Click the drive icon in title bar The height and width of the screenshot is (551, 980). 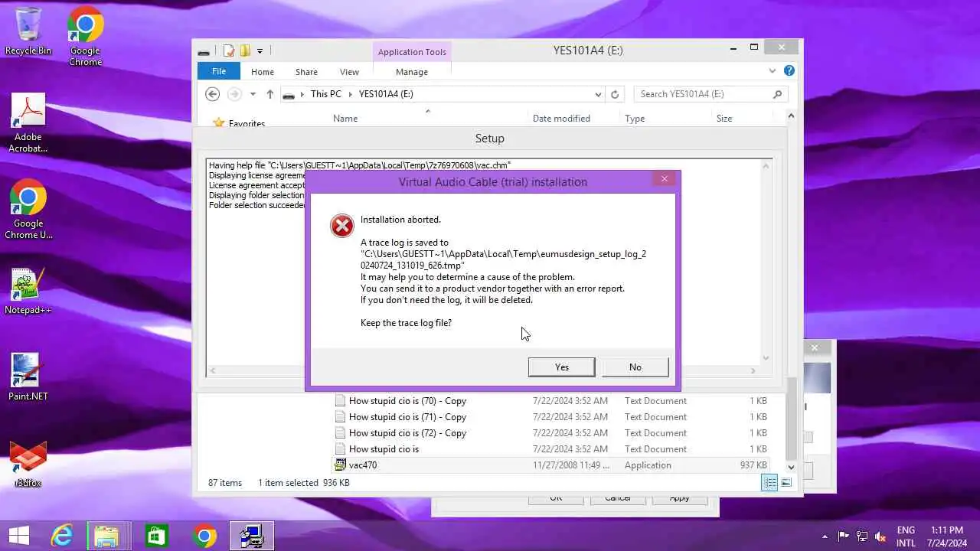(x=203, y=52)
